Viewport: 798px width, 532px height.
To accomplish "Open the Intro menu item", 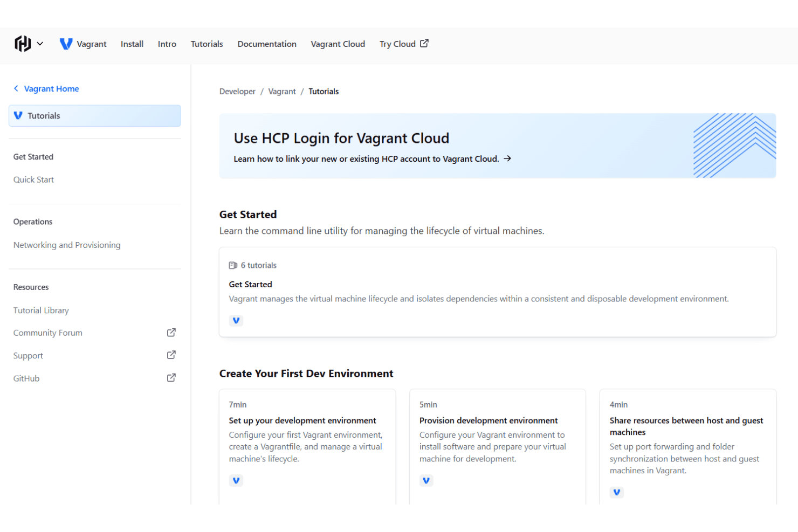I will 167,44.
